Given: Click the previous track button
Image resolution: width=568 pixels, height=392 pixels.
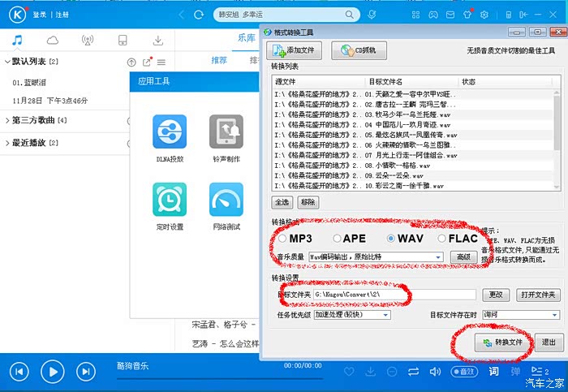Looking at the screenshot, I should (19, 372).
